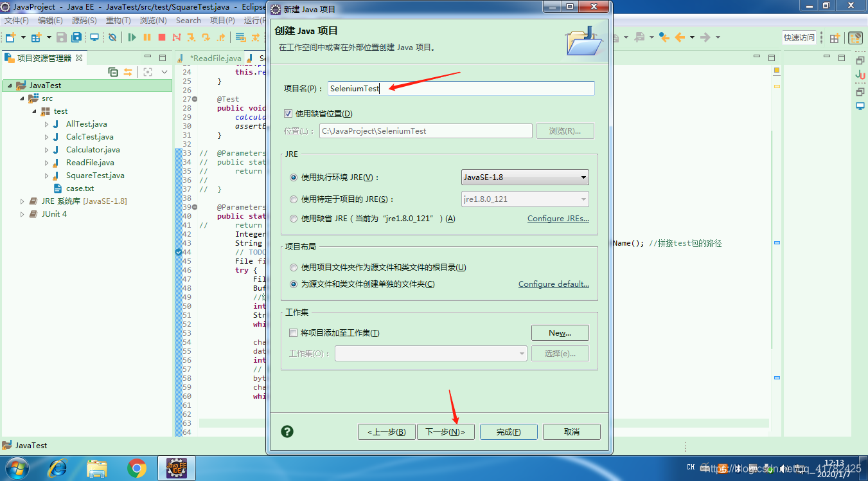Open the jre1.8.0_121 project JRE dropdown

525,199
